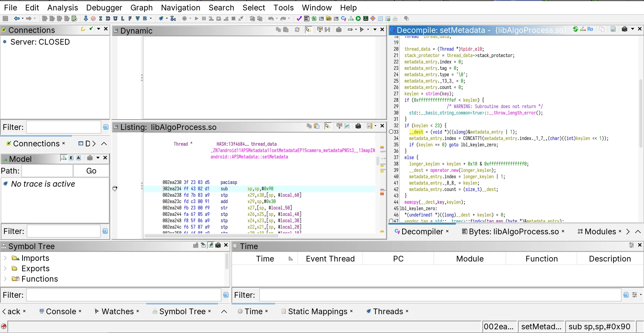Image resolution: width=644 pixels, height=333 pixels.
Task: Switch to the Static Mappings tab
Action: point(317,311)
